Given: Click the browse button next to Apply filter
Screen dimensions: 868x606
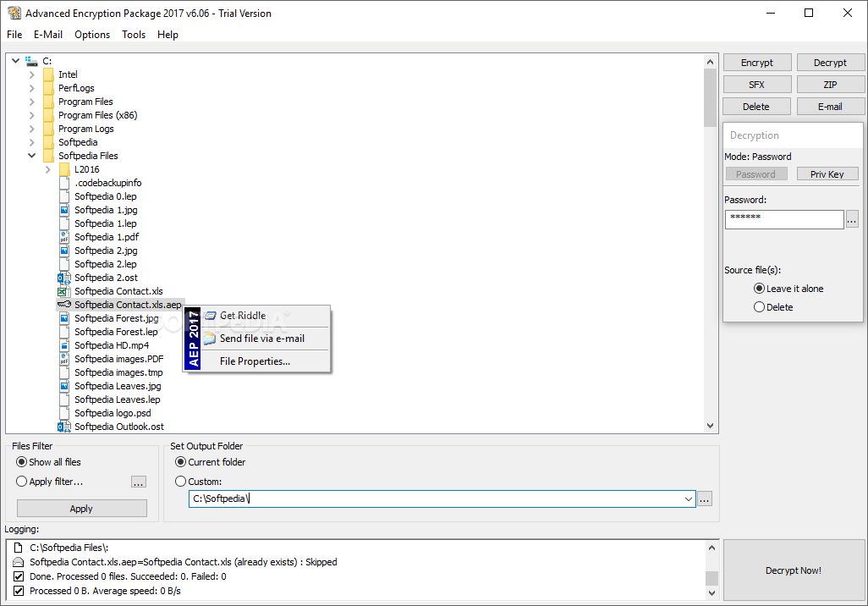Looking at the screenshot, I should 139,482.
